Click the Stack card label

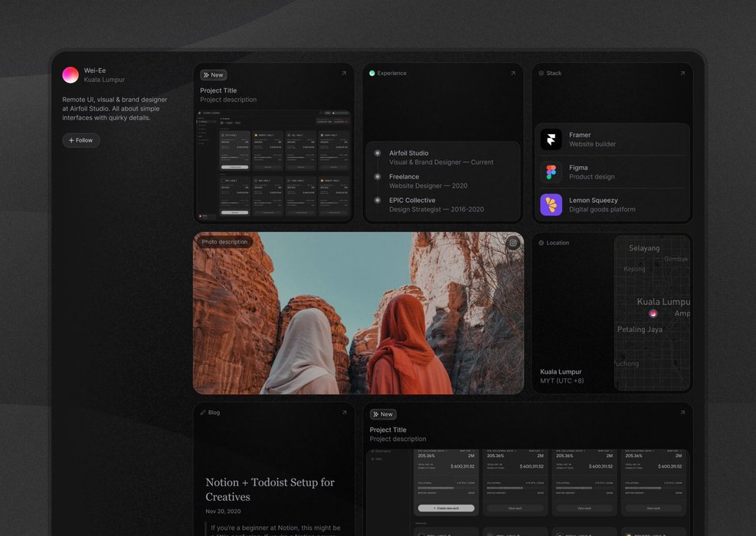pyautogui.click(x=554, y=74)
